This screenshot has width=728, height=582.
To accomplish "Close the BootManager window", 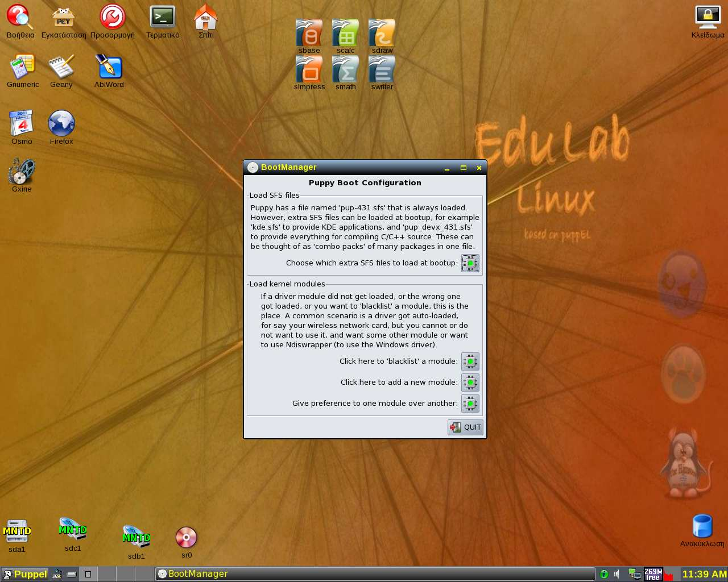I will click(x=479, y=168).
